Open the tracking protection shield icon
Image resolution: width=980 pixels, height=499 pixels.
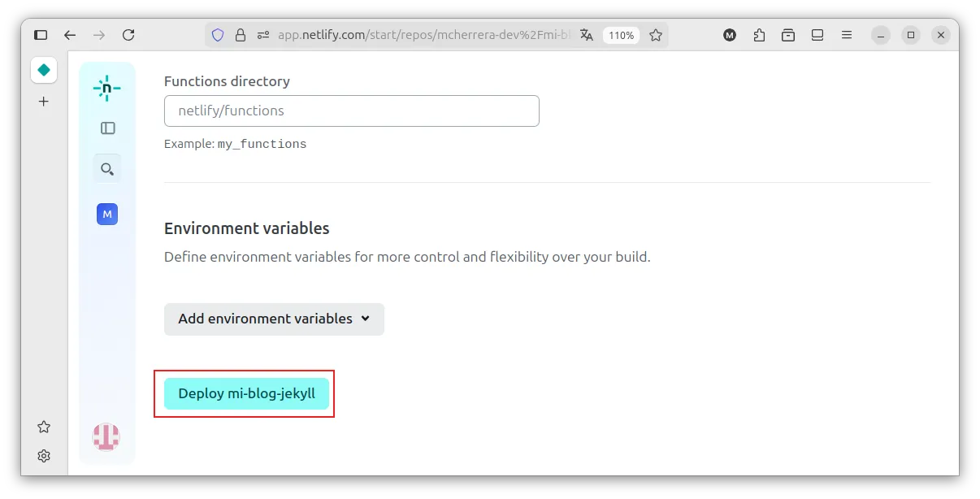coord(218,35)
